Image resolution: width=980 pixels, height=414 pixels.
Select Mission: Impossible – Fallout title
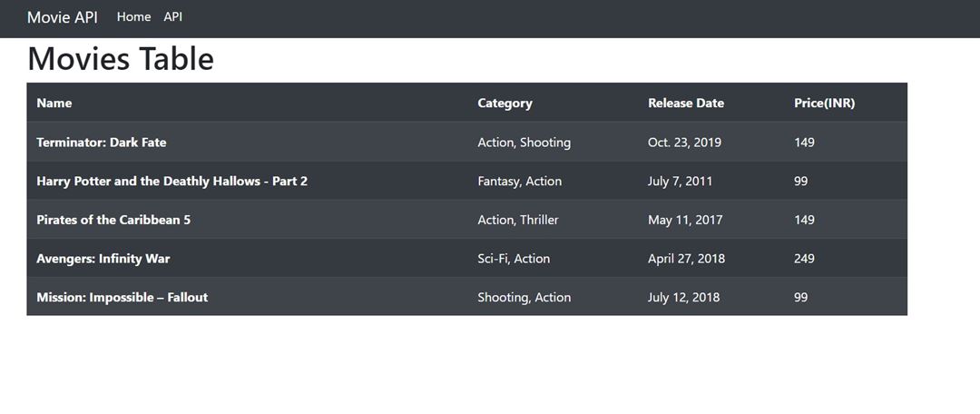122,298
